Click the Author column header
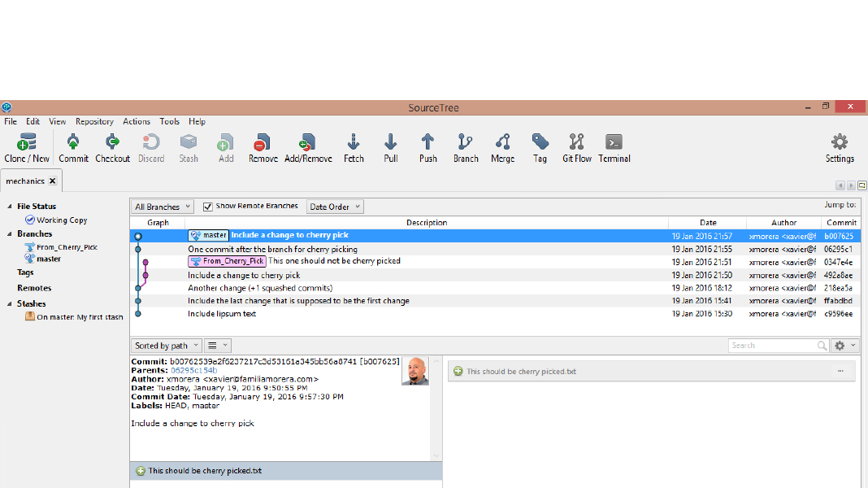Screen dimensions: 868x488 [783, 222]
